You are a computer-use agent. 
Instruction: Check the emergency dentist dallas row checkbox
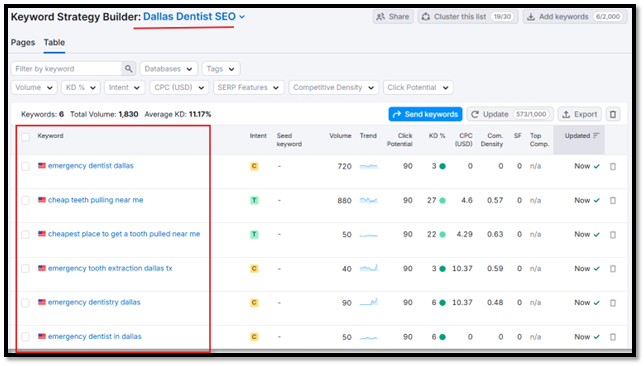click(25, 166)
